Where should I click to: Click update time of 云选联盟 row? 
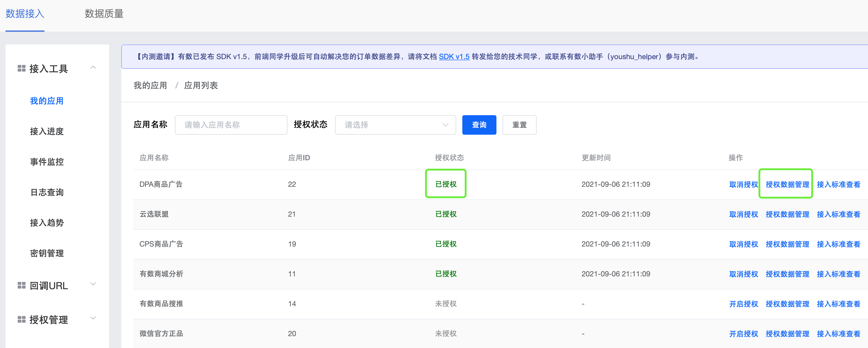coord(616,214)
